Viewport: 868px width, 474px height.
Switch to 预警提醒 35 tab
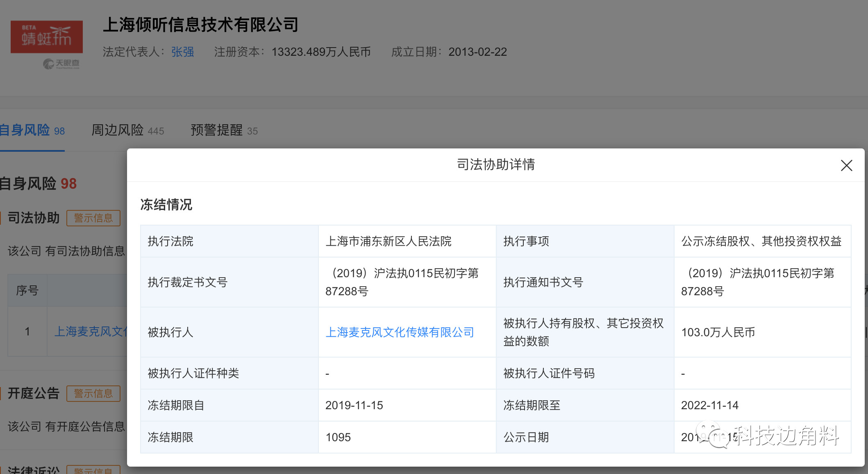[224, 130]
